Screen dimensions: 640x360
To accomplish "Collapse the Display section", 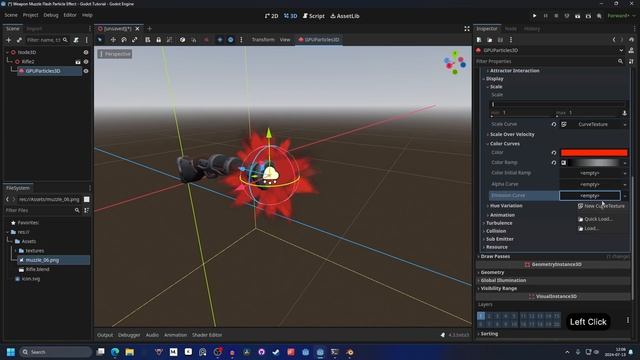I will click(494, 78).
